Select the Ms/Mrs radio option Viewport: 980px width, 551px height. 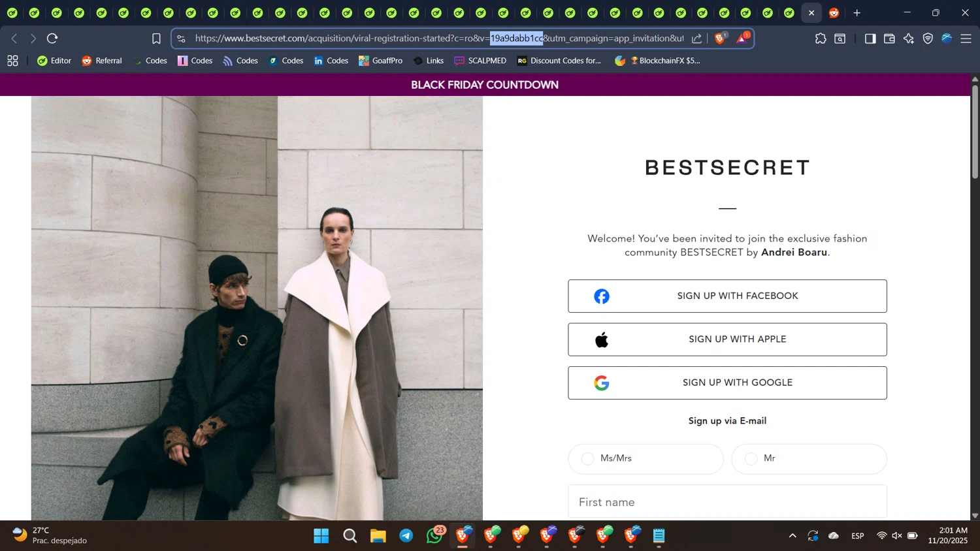tap(645, 459)
